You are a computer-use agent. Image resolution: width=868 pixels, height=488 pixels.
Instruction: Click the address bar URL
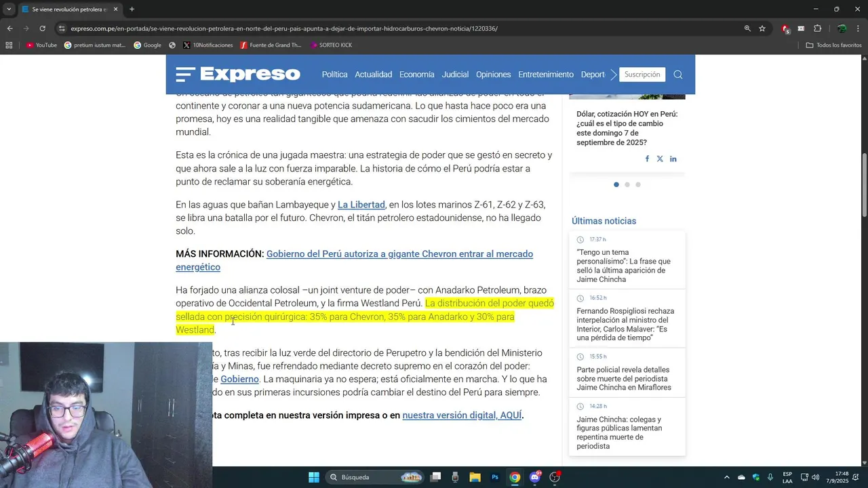(284, 28)
